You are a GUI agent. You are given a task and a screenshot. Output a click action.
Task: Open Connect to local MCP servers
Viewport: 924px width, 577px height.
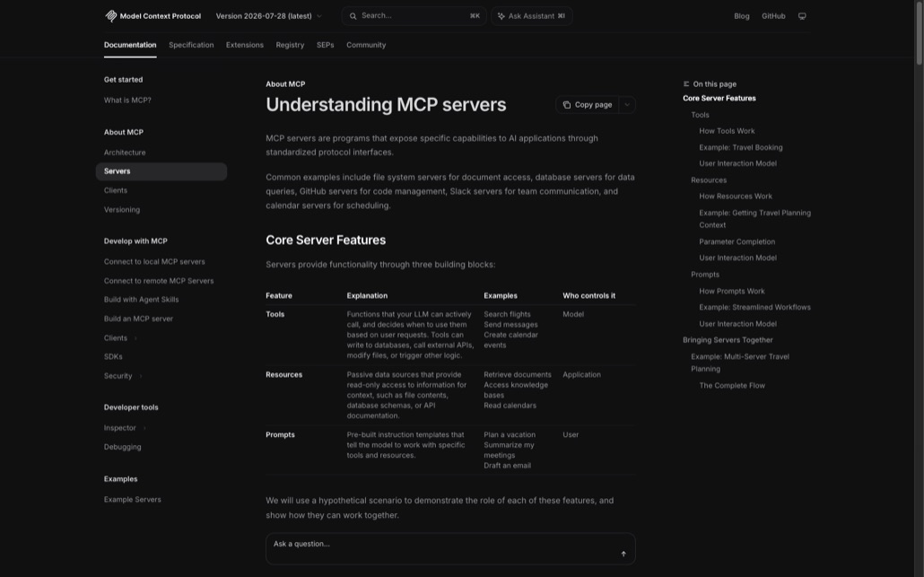154,262
